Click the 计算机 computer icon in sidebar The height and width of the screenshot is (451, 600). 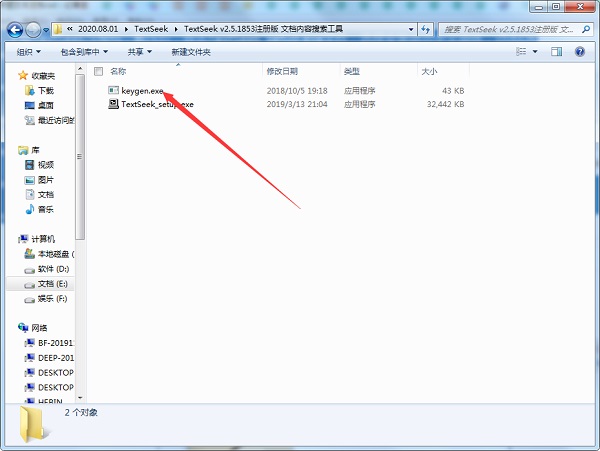[x=23, y=239]
